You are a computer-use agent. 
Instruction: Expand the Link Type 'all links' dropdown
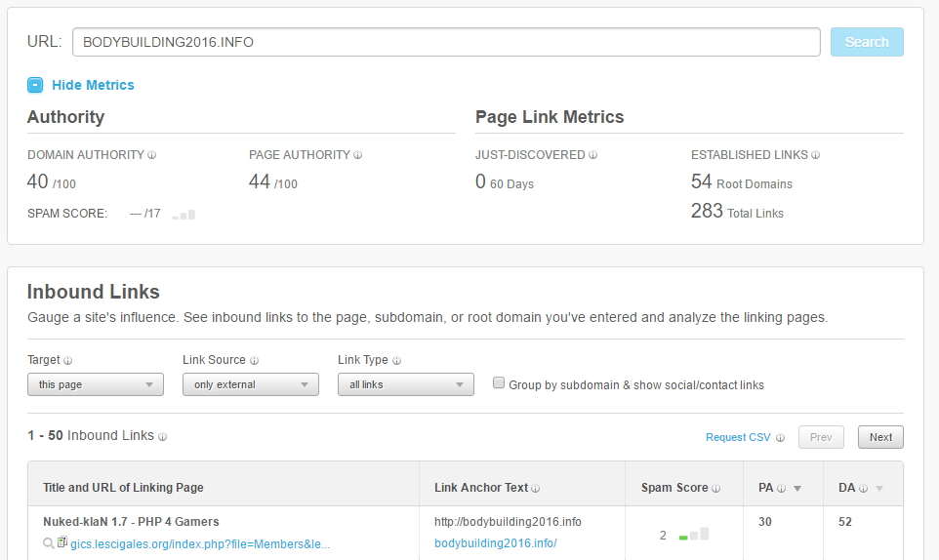405,384
